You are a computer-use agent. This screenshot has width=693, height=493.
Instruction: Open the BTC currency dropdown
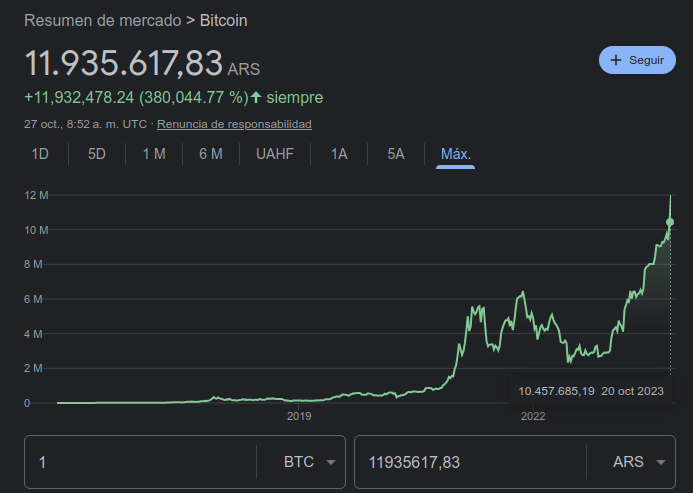click(x=309, y=462)
